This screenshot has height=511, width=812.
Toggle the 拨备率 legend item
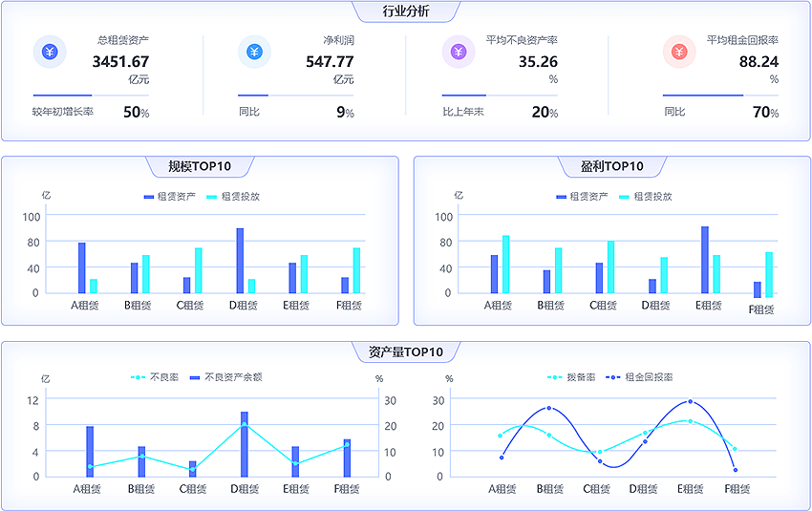coord(571,377)
